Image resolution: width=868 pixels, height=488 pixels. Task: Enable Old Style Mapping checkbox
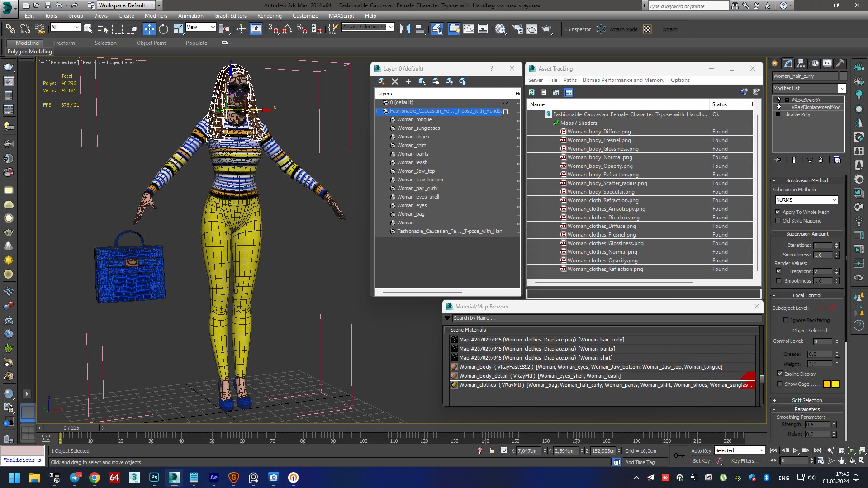coord(778,221)
